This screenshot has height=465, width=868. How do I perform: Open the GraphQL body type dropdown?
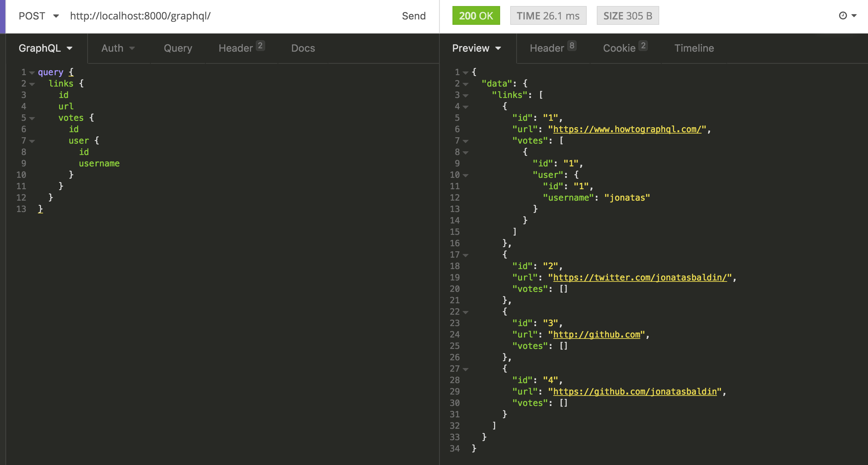[46, 48]
